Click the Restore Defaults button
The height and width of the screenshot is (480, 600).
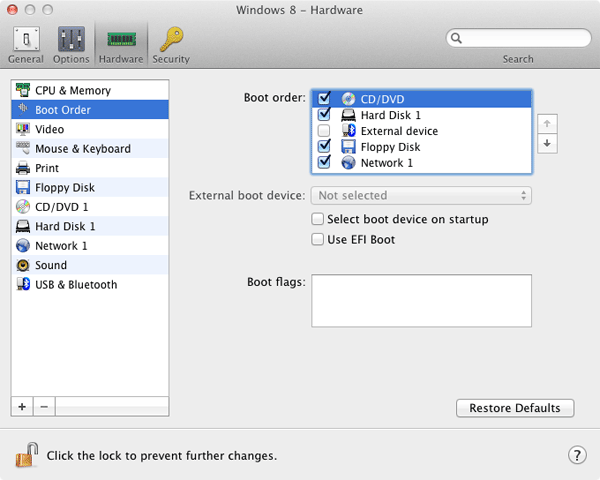(515, 408)
